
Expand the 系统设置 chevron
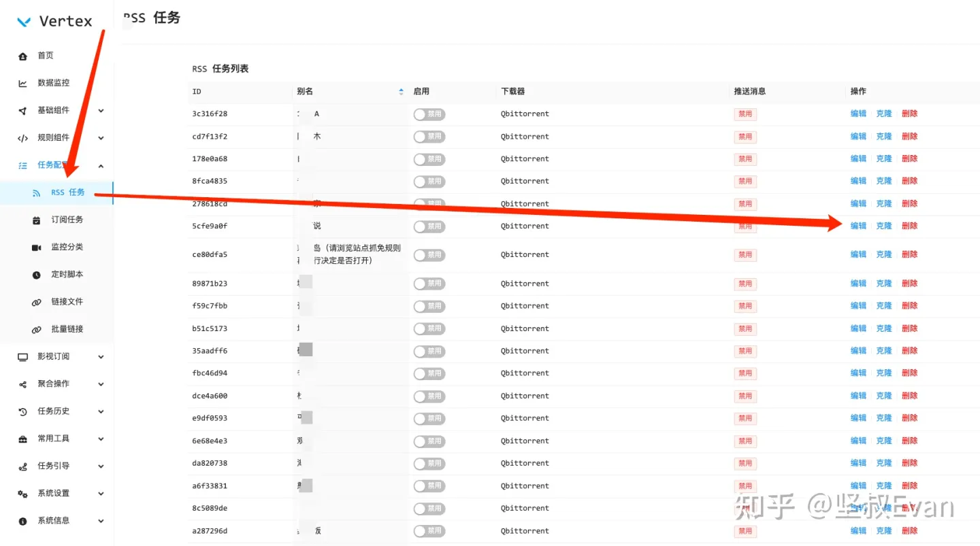tap(101, 494)
